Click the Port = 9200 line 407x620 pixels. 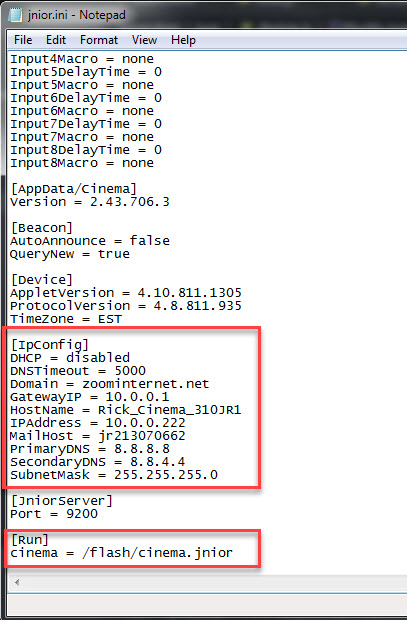54,514
